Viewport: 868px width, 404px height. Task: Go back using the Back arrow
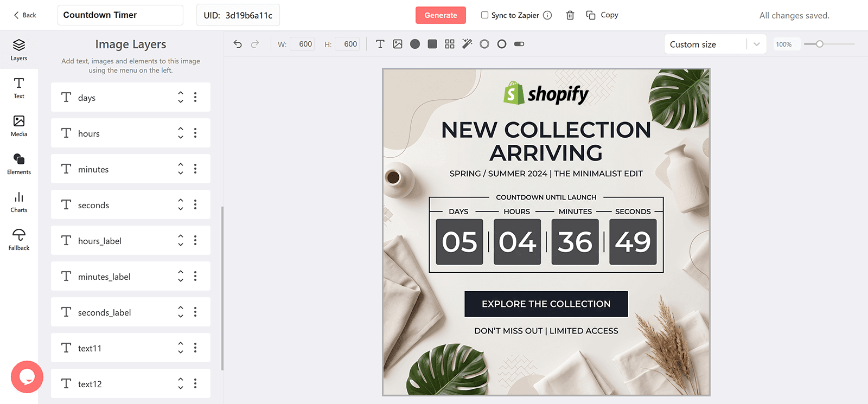pyautogui.click(x=24, y=15)
